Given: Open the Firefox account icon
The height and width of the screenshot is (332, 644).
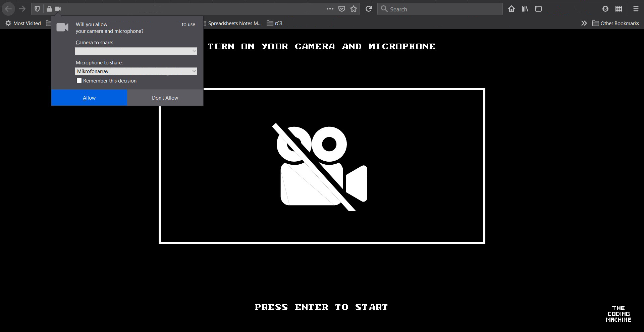Looking at the screenshot, I should 605,9.
